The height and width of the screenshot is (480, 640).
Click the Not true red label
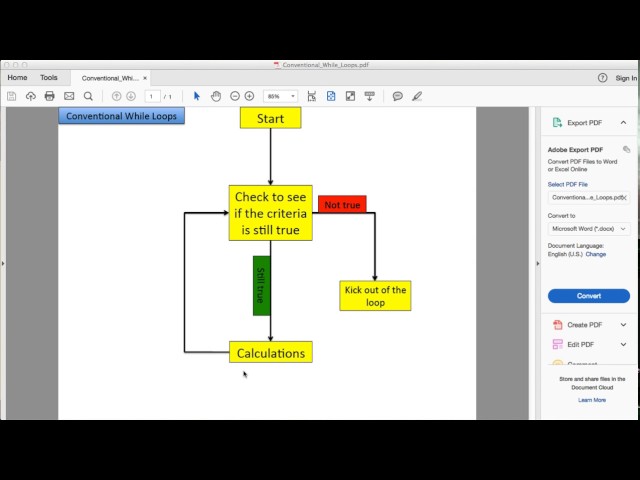(342, 204)
